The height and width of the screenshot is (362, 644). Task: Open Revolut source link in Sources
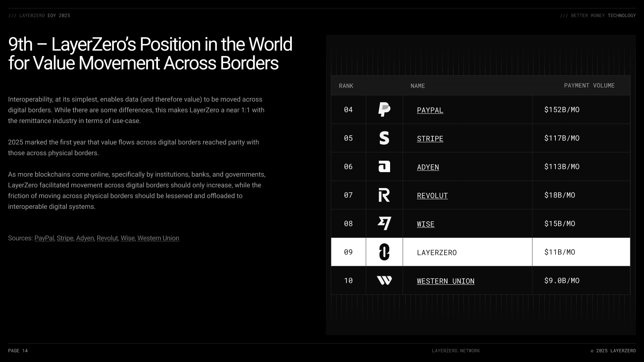(107, 238)
